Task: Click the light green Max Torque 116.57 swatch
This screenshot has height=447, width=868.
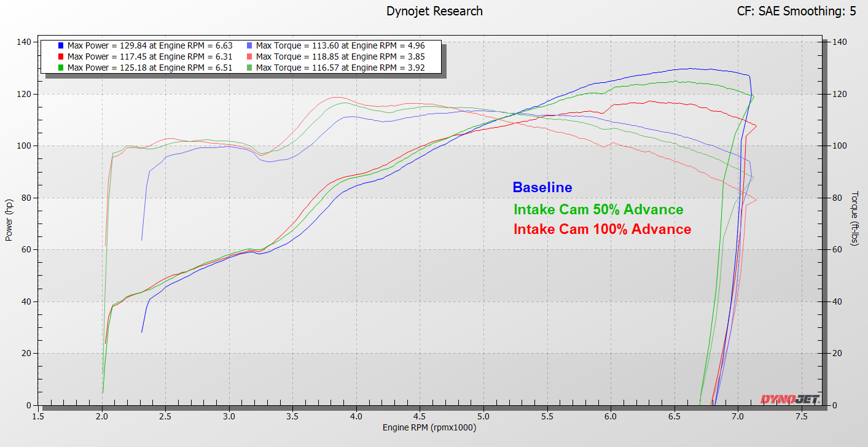Action: point(249,68)
